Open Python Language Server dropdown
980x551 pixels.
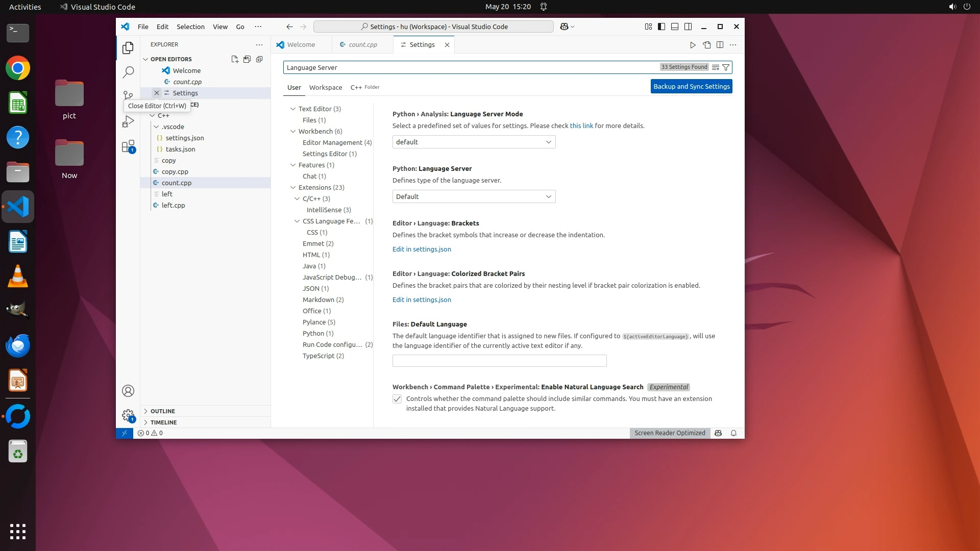(474, 196)
